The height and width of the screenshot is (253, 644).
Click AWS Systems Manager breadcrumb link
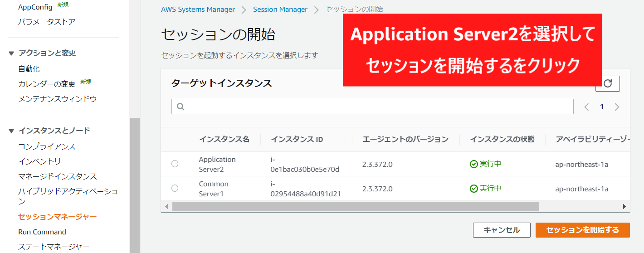click(x=198, y=9)
